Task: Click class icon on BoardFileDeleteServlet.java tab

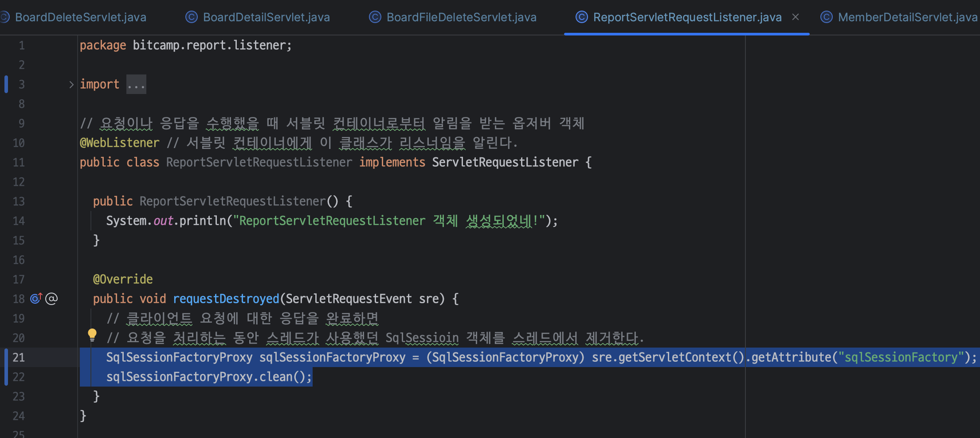Action: pyautogui.click(x=375, y=17)
